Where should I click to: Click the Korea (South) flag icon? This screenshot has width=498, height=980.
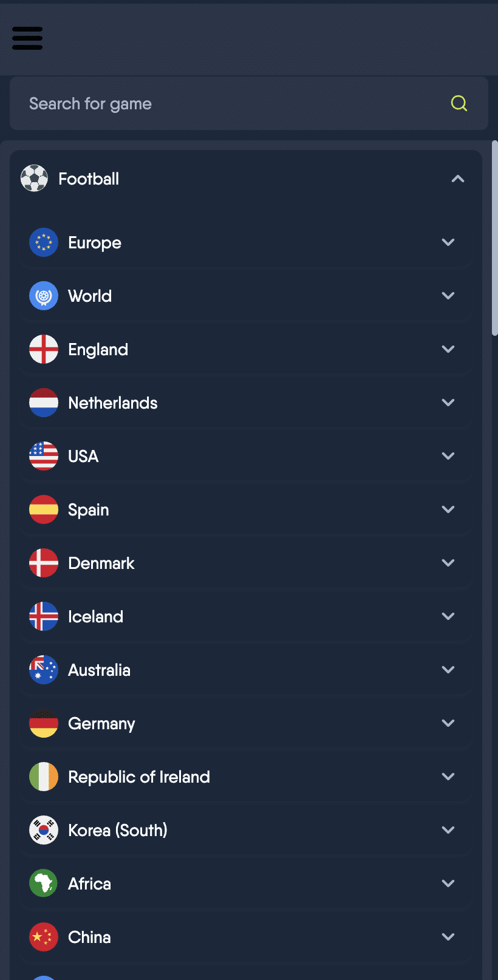point(43,830)
